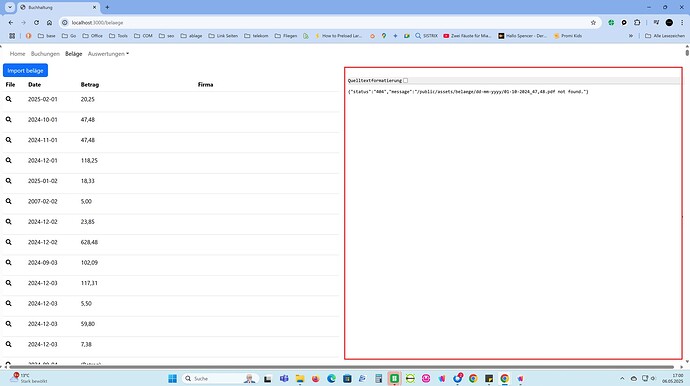This screenshot has height=386, width=690.
Task: Bookmark this page with star icon
Action: click(593, 22)
